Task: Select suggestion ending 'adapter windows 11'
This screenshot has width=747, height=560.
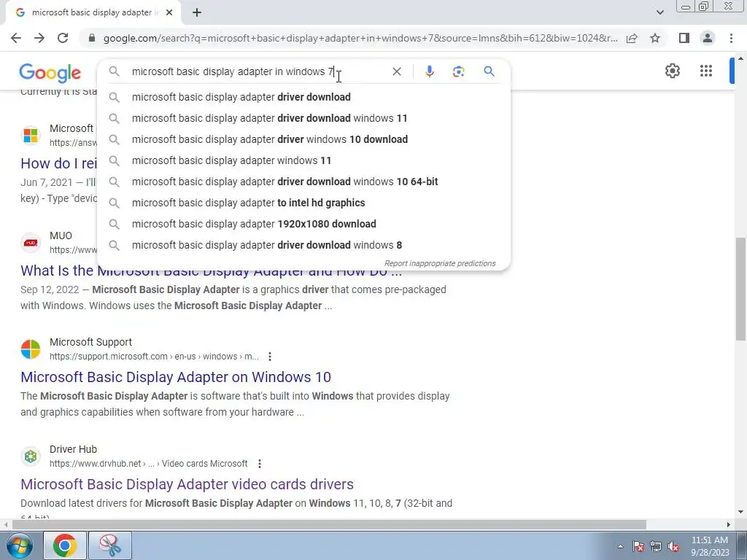Action: (x=303, y=160)
